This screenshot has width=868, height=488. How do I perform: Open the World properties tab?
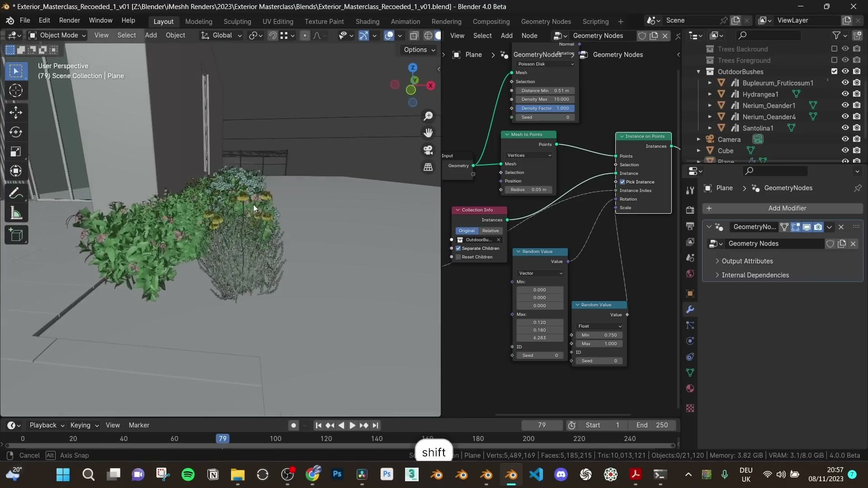point(690,274)
